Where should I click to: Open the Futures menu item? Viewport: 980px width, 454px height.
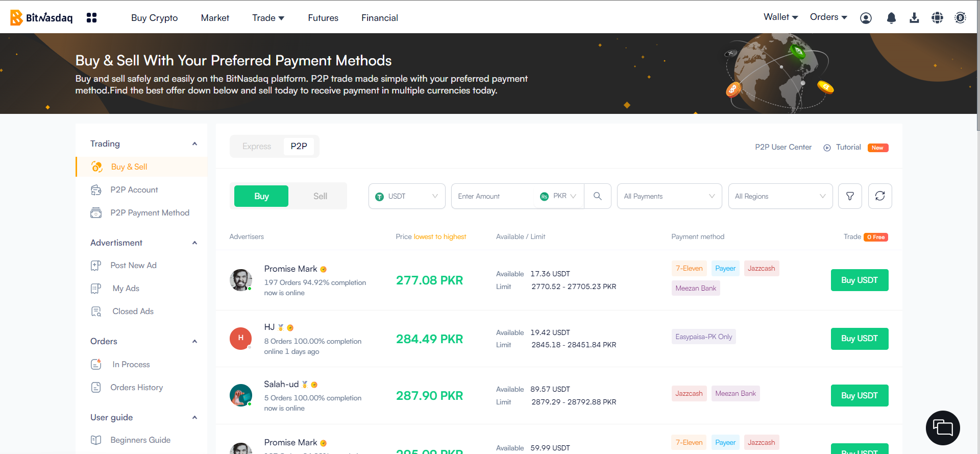click(323, 18)
